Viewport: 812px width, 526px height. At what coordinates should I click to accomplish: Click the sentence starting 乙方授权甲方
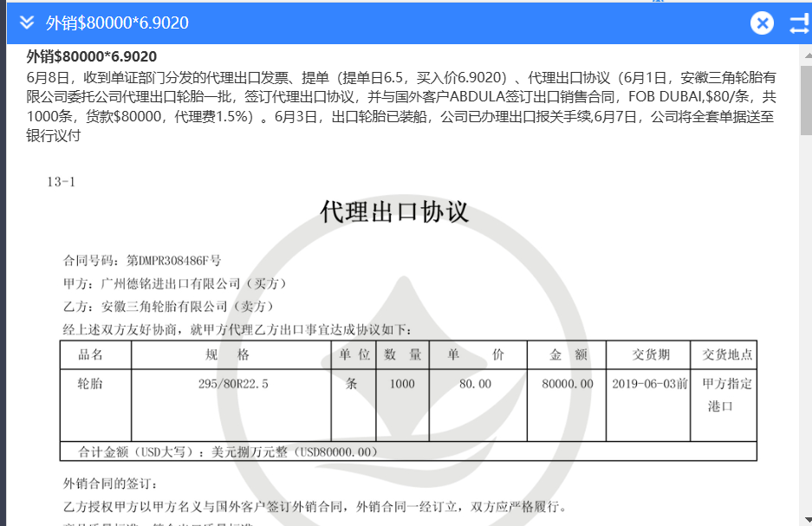coord(315,506)
